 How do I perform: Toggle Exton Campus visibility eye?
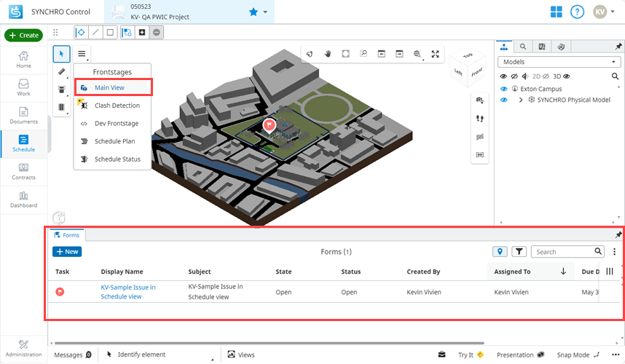click(504, 89)
